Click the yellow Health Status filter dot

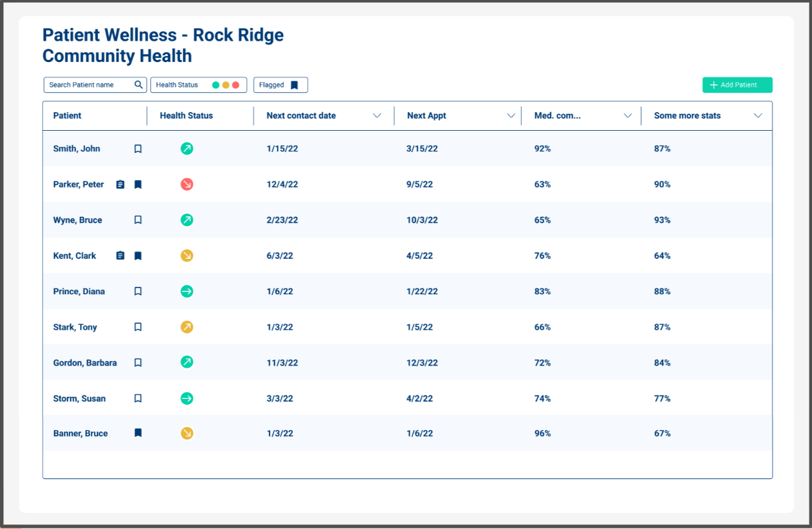(226, 85)
